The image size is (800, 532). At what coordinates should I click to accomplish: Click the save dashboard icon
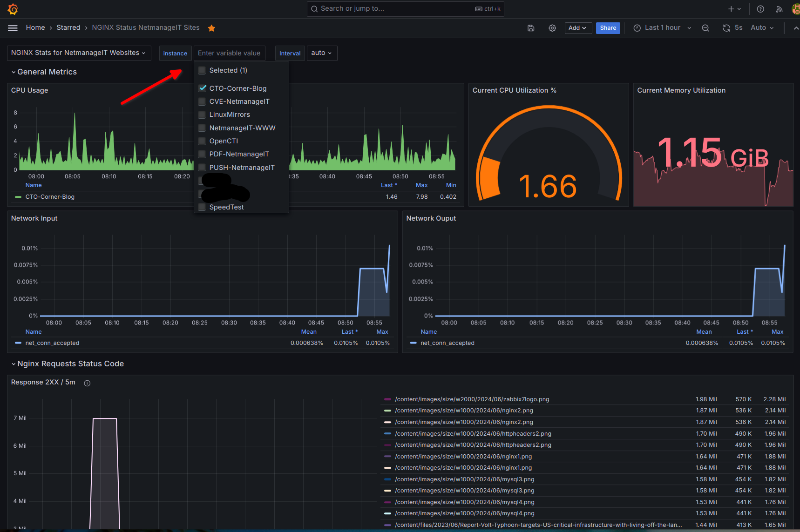531,28
